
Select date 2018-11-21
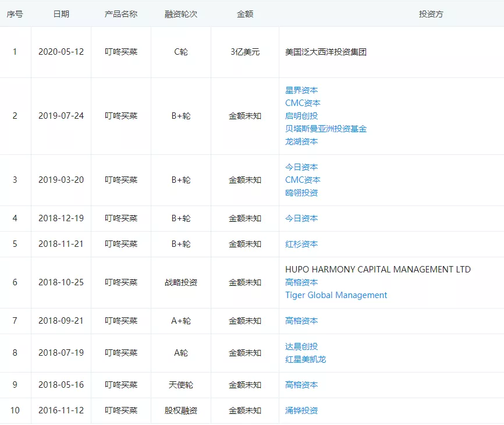tap(61, 245)
